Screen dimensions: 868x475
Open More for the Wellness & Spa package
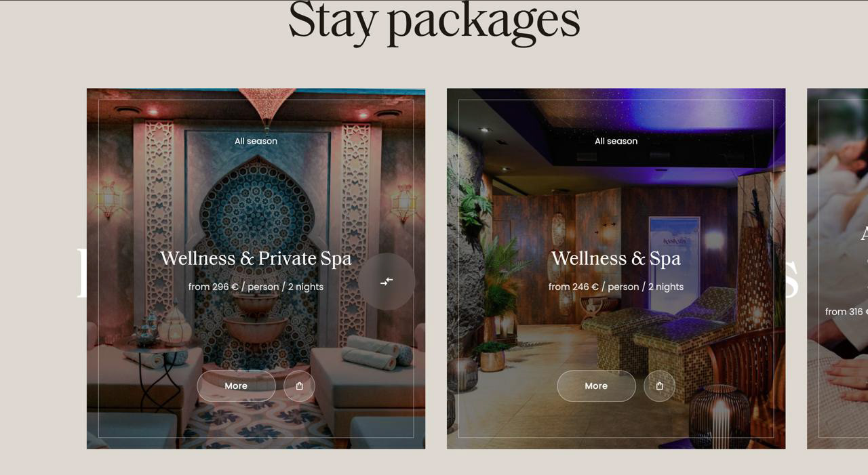[x=596, y=386]
